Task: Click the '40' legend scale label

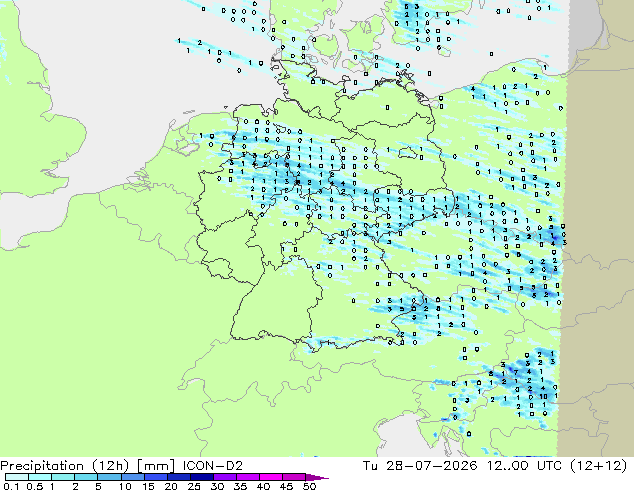Action: (263, 486)
